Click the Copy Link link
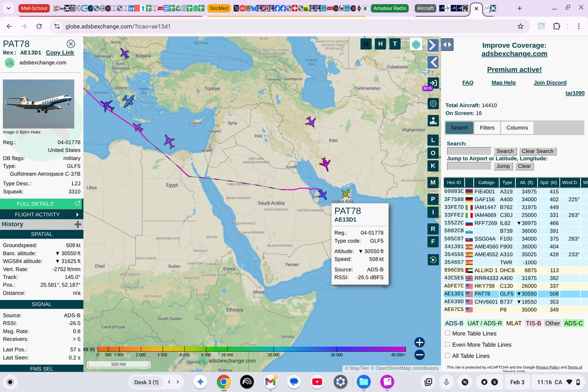 (x=60, y=52)
